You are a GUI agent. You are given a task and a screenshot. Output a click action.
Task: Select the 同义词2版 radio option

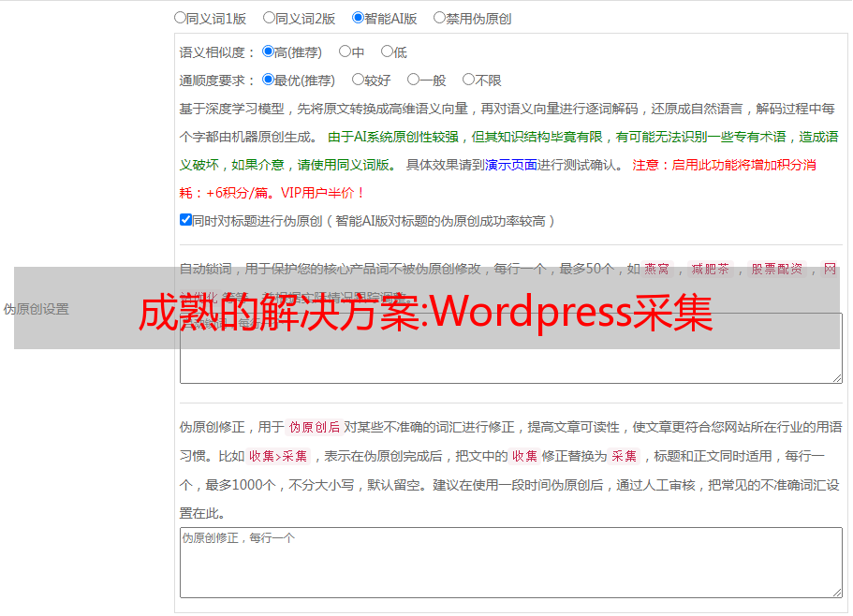coord(269,18)
